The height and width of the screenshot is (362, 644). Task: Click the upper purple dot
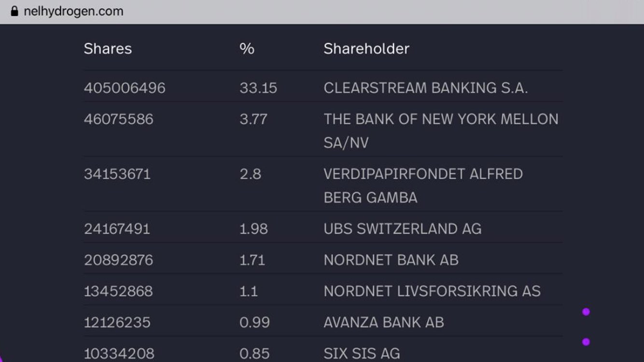point(586,312)
